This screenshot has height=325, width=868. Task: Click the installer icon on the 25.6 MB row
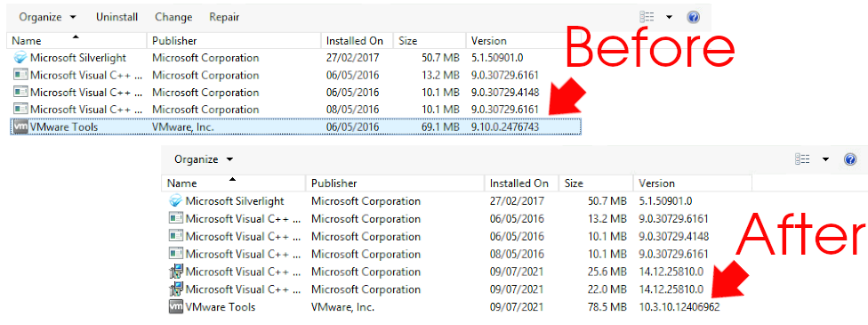coord(175,272)
